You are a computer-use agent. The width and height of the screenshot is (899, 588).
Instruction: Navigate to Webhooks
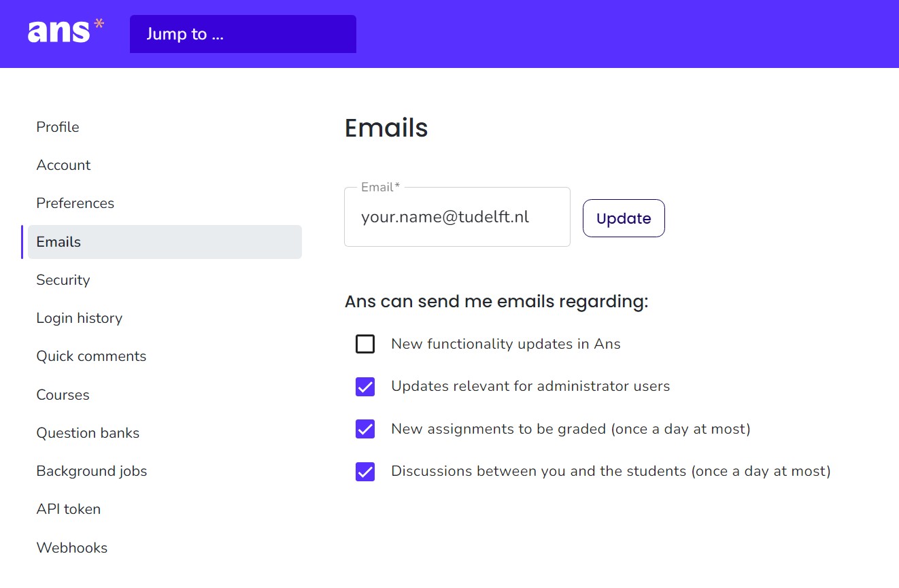click(71, 547)
